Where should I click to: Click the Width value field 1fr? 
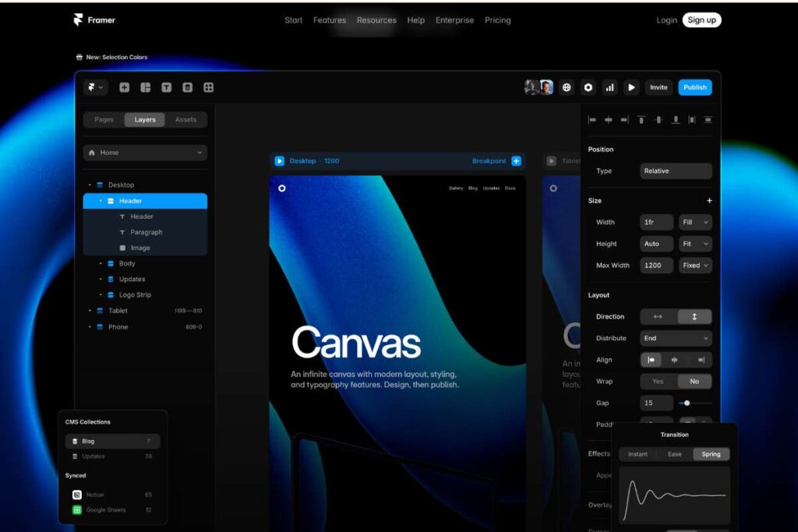(x=656, y=222)
